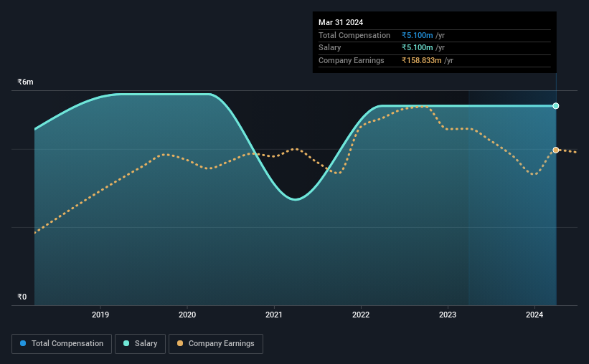Click the ₹6m y-axis label

pos(25,82)
